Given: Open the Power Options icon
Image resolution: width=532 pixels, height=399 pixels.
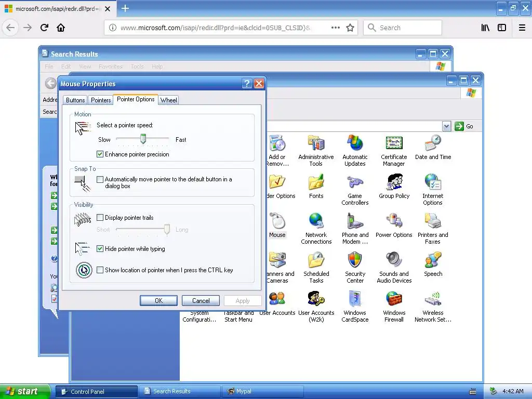Looking at the screenshot, I should 394,225.
